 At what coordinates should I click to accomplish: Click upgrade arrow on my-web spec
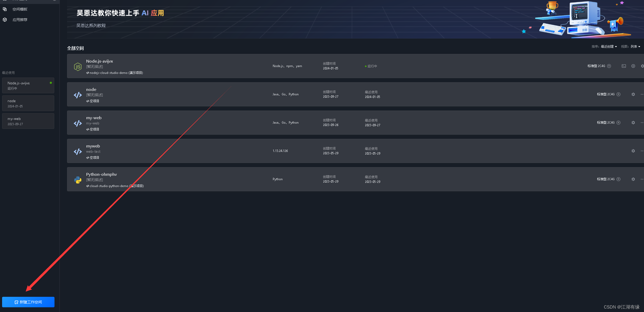(x=619, y=123)
